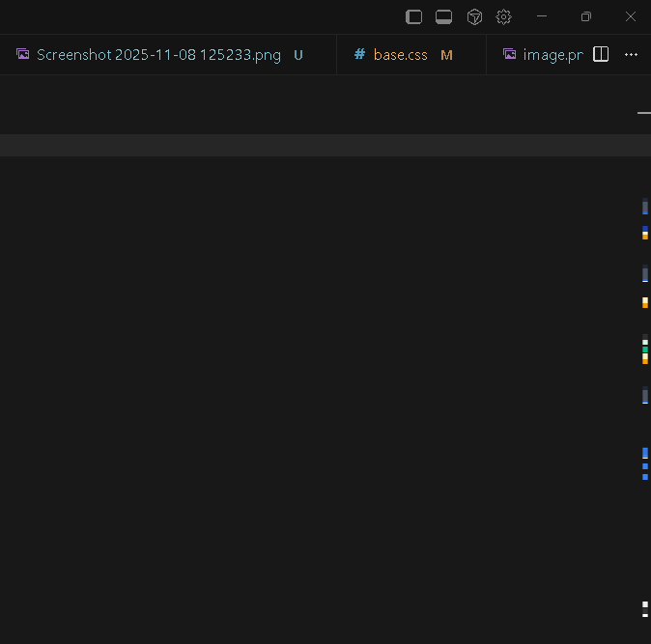Select the base.css tab
This screenshot has height=644, width=651.
pos(400,55)
